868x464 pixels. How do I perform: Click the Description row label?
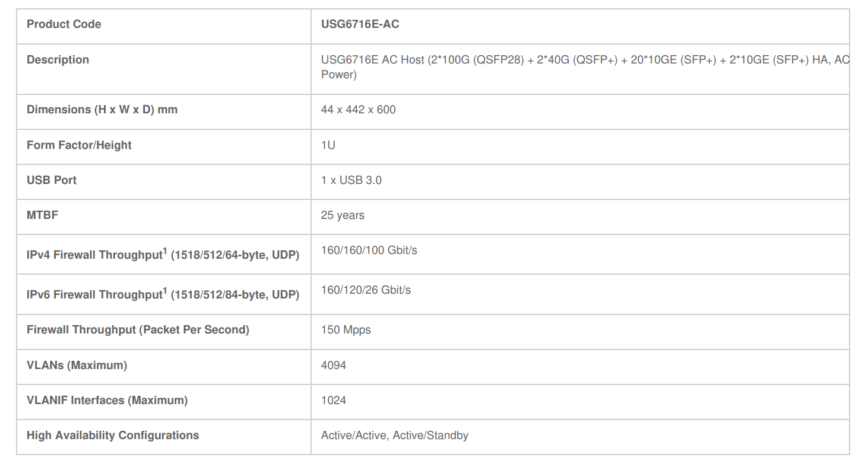(58, 60)
